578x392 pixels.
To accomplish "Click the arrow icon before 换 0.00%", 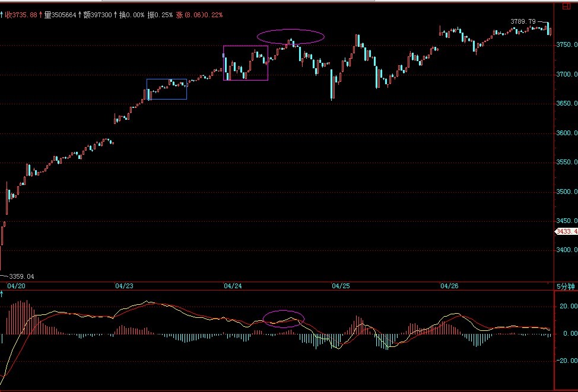I will point(116,14).
